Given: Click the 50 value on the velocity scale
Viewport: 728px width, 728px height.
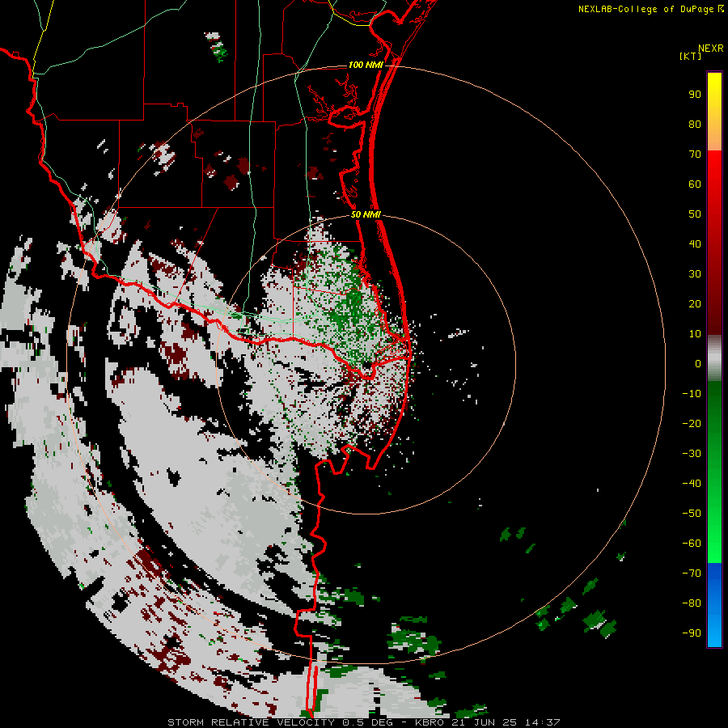Looking at the screenshot, I should (x=695, y=214).
